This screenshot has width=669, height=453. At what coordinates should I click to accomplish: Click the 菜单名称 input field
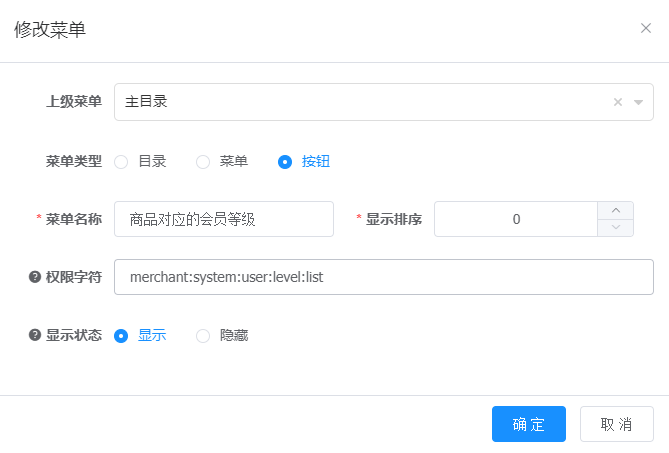coord(224,219)
